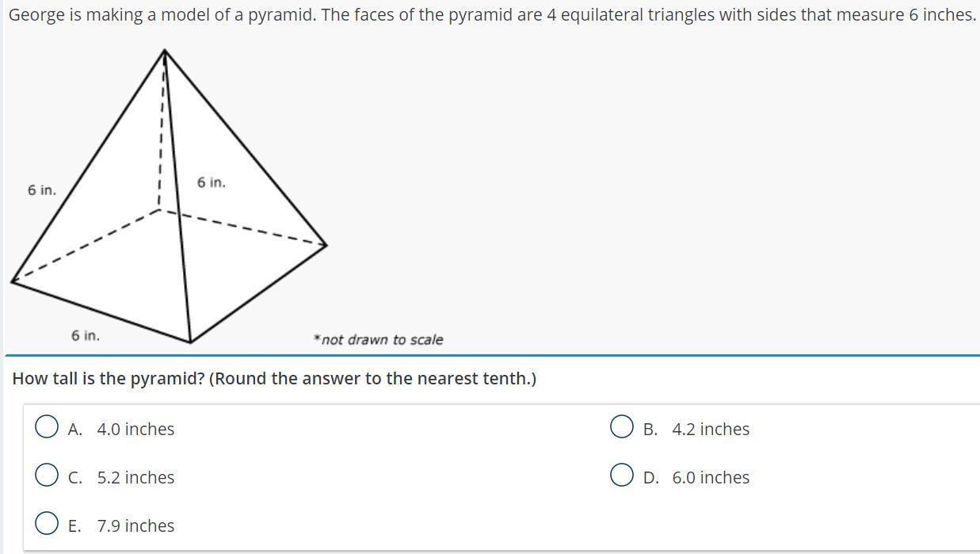Click the "*not drawn to scale" note
The width and height of the screenshot is (980, 554).
coord(378,339)
